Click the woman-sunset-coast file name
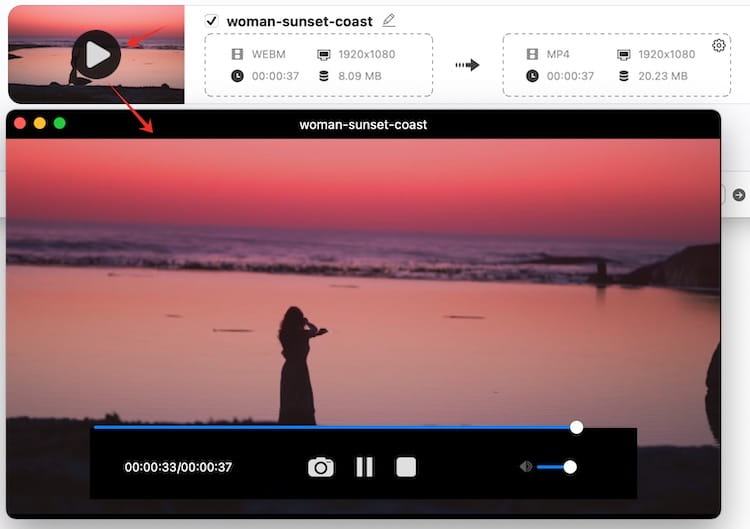This screenshot has height=529, width=750. click(x=299, y=22)
